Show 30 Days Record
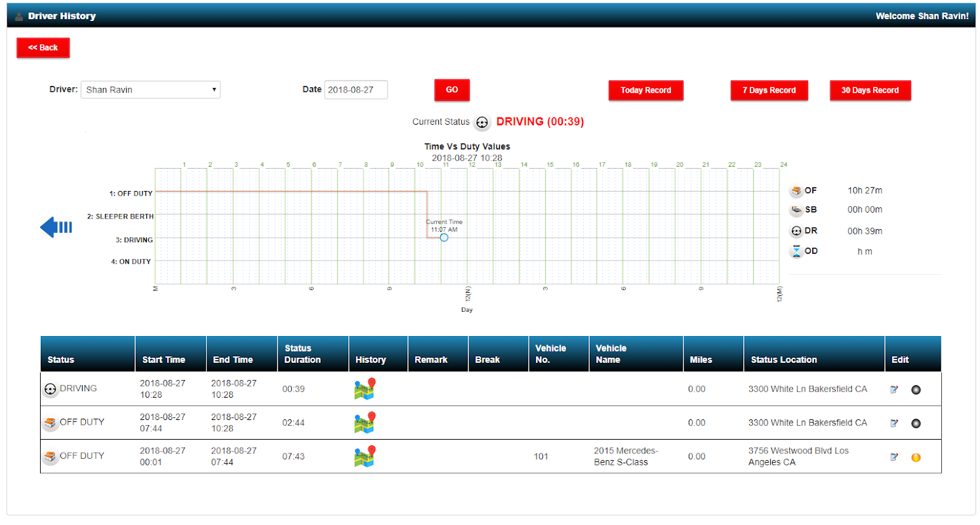980x525 pixels. click(x=870, y=91)
